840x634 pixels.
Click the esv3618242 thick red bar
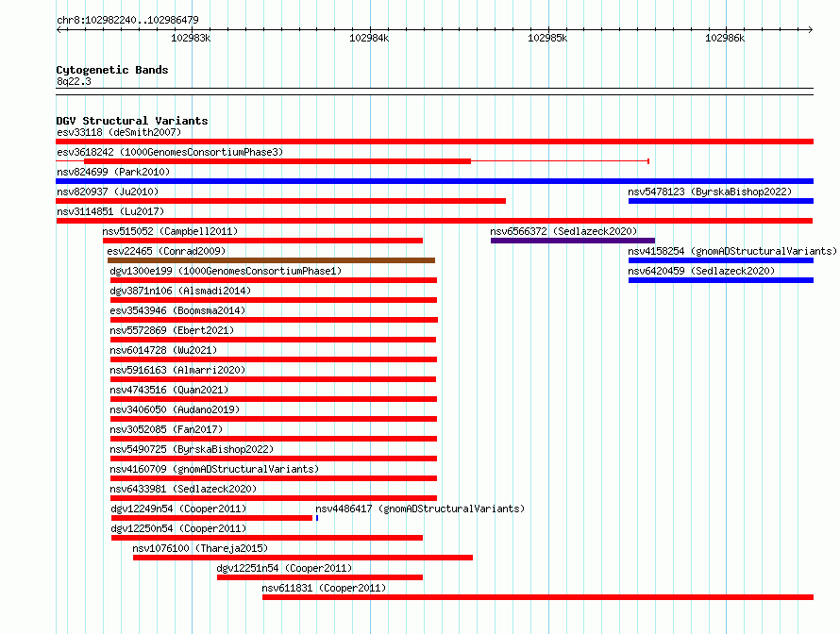tap(277, 161)
